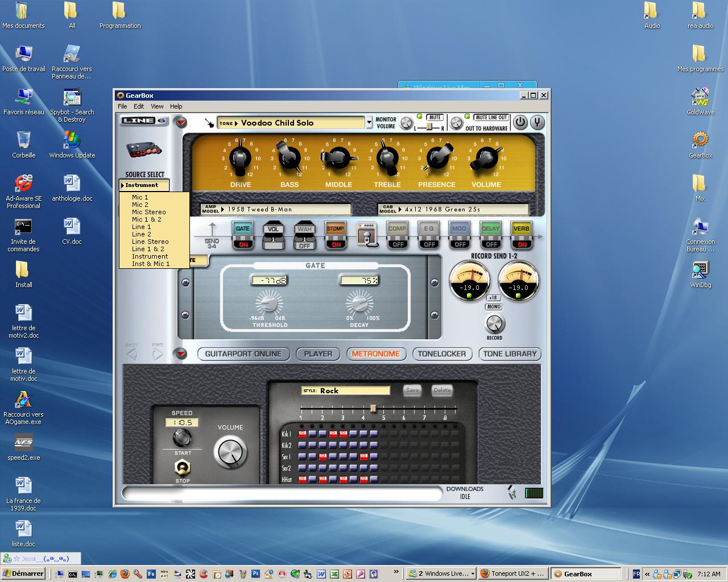The image size is (728, 582).
Task: Click the MONO record button
Action: pos(494,307)
